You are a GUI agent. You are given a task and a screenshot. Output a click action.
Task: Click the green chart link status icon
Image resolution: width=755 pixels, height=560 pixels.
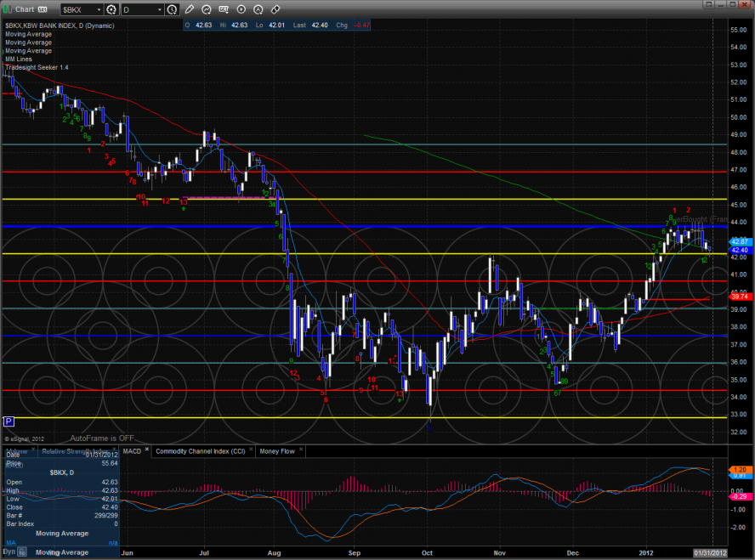(8, 9)
